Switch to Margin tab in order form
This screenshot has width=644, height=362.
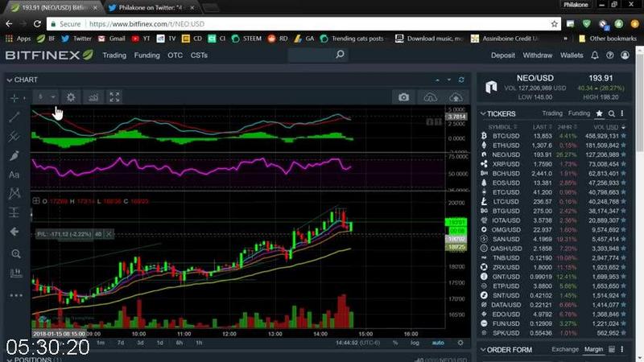tap(593, 349)
